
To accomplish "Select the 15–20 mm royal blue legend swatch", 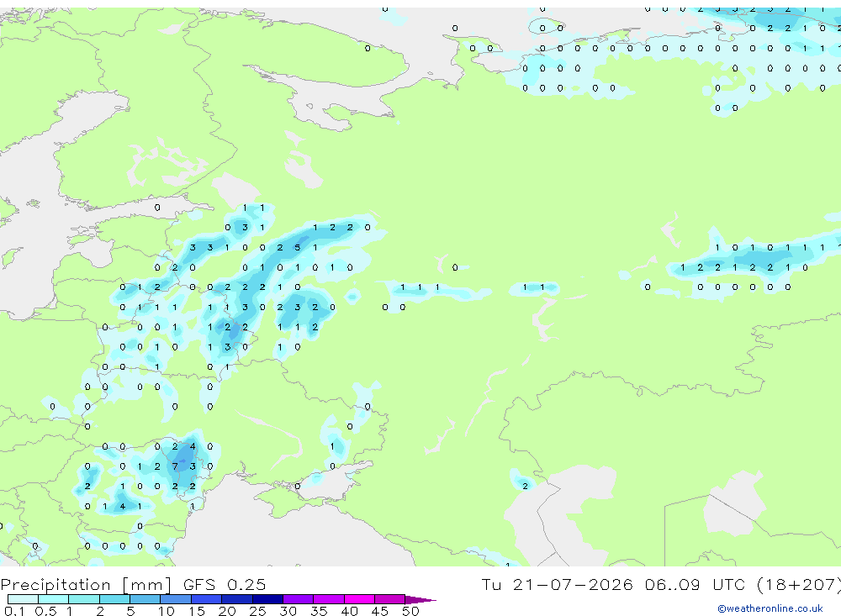I will click(x=207, y=599).
